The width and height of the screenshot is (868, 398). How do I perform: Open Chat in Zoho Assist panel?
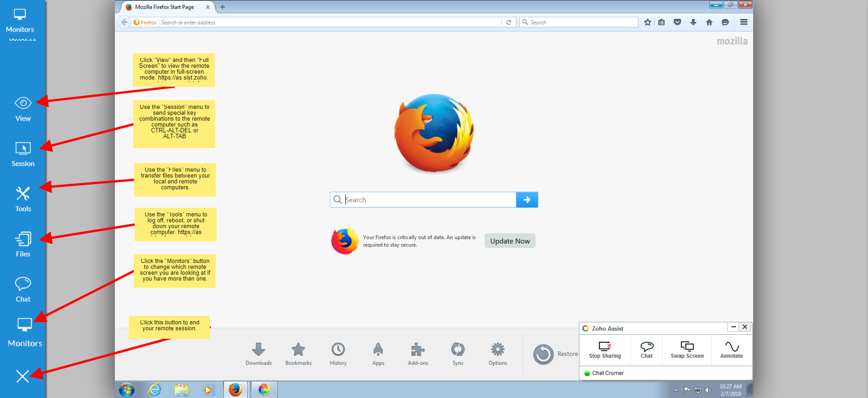tap(647, 350)
